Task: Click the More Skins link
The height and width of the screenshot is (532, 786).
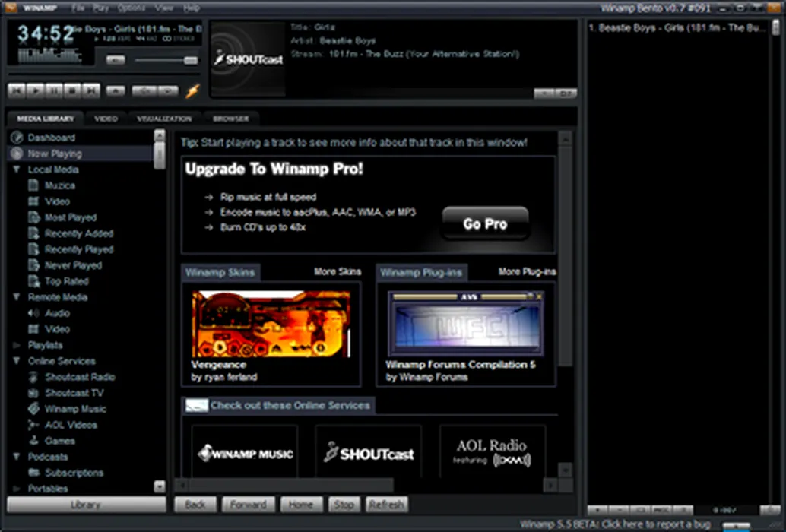Action: [338, 271]
